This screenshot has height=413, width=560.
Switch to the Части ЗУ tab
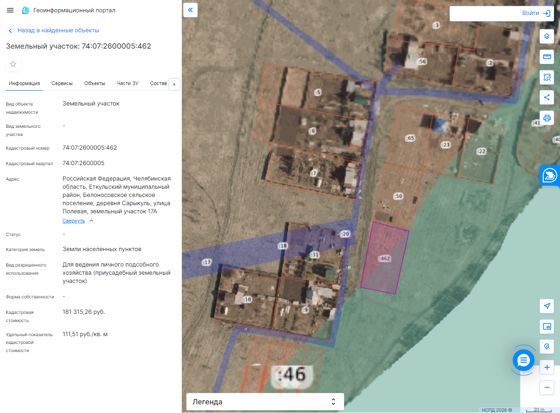click(x=128, y=83)
